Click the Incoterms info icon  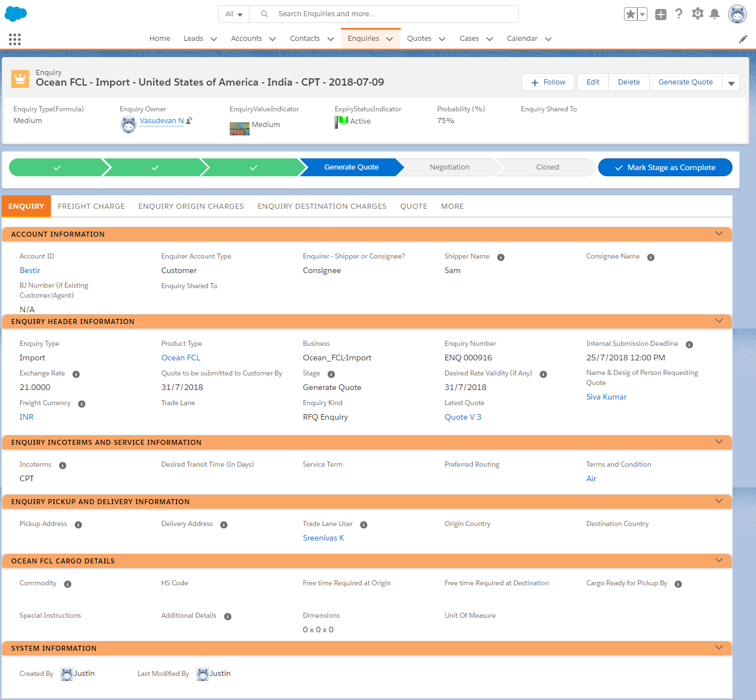(63, 466)
